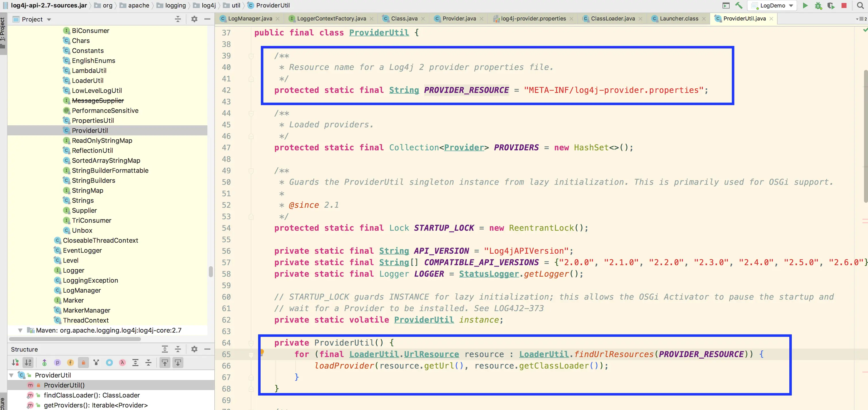
Task: Toggle show properties purple p icon
Action: click(58, 362)
